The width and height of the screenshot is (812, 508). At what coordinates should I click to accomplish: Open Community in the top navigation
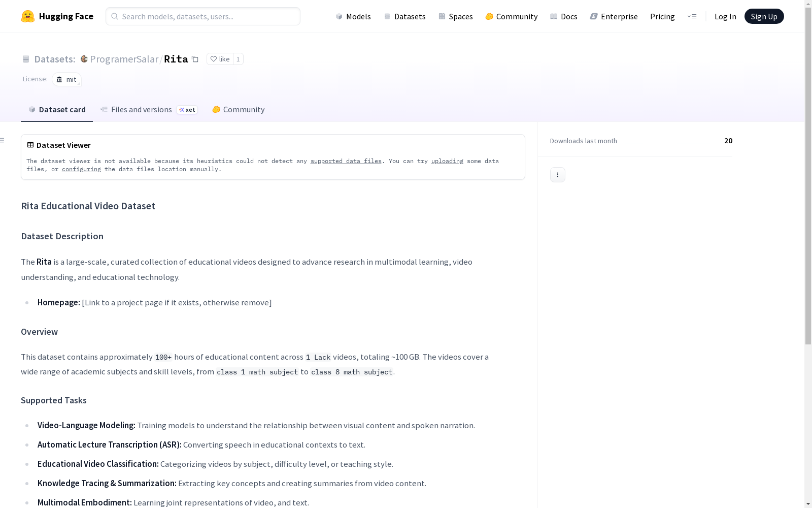coord(512,16)
